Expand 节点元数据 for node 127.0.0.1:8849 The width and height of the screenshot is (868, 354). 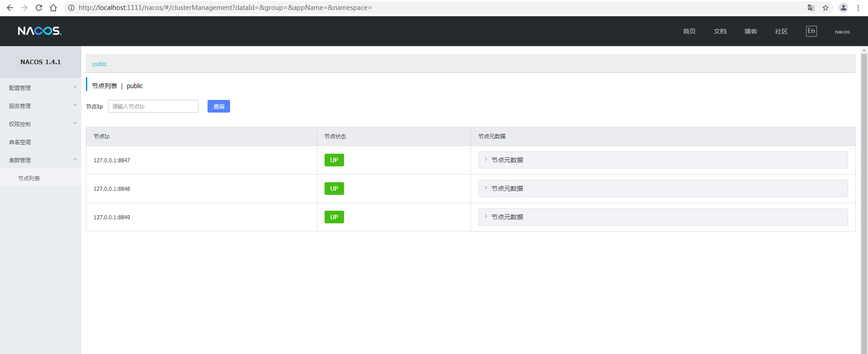pos(663,217)
